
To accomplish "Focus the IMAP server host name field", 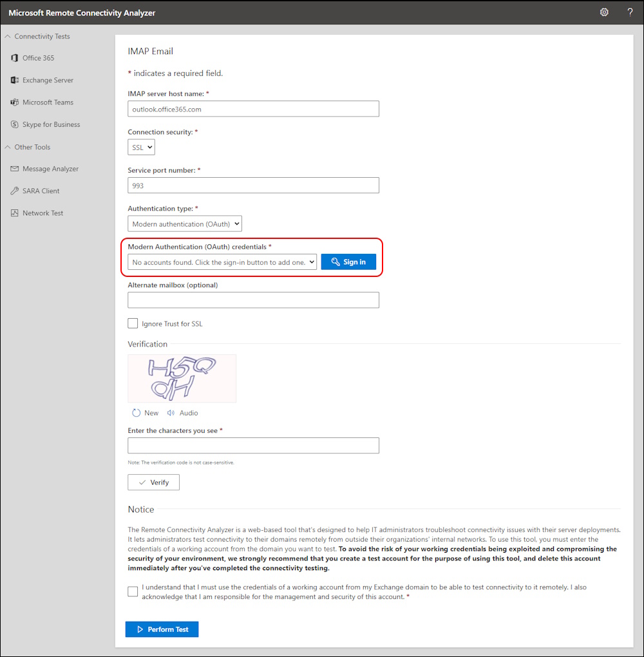I will 254,109.
